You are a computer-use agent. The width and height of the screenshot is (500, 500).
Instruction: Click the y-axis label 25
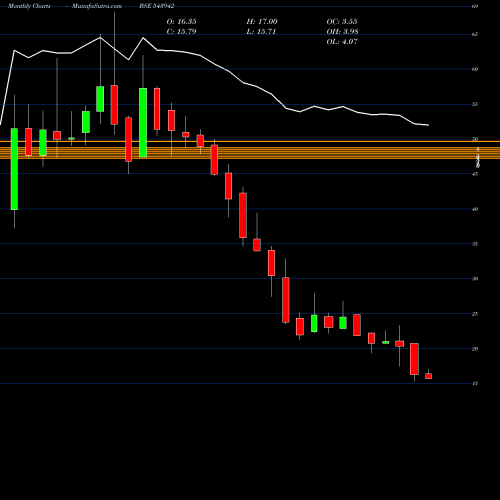pos(475,314)
